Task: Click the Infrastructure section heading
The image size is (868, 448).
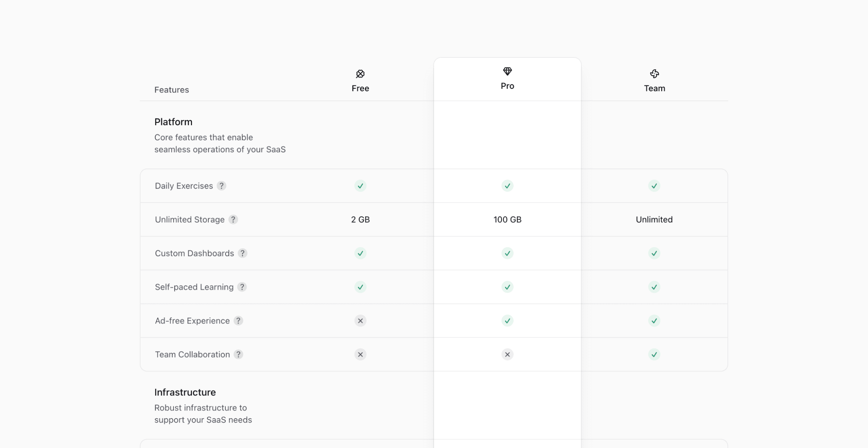Action: click(x=185, y=392)
